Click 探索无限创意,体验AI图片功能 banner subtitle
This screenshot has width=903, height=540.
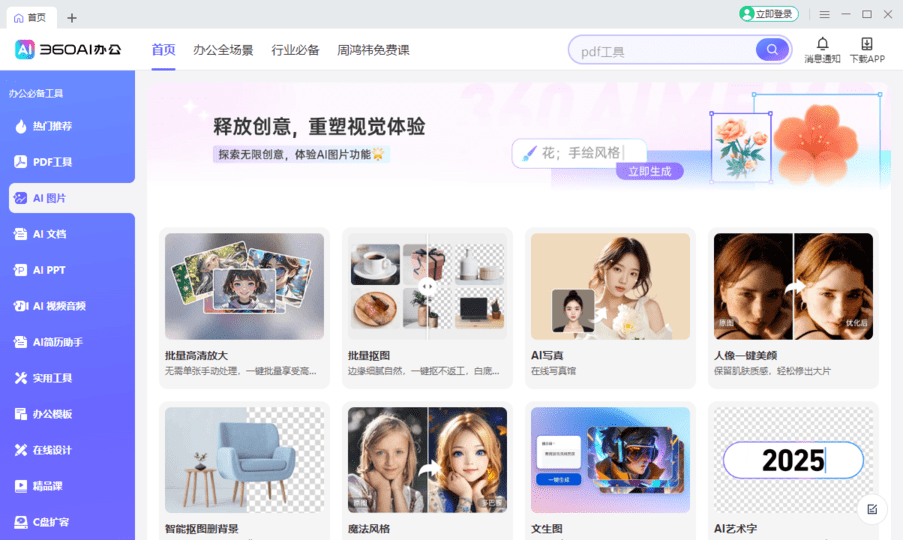coord(301,154)
